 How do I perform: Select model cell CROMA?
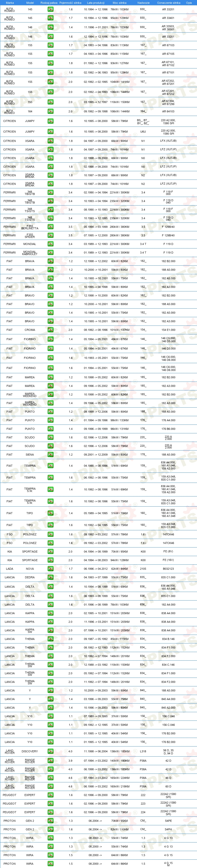click(x=30, y=330)
